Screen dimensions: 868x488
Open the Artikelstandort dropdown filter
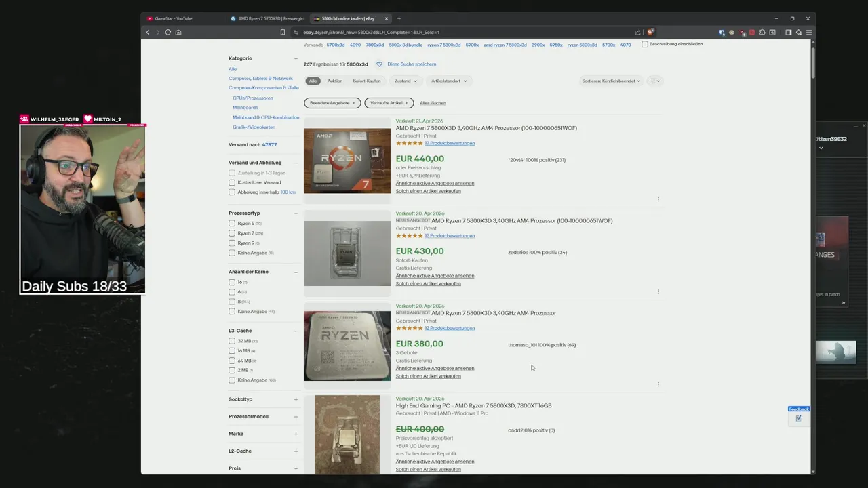[449, 81]
